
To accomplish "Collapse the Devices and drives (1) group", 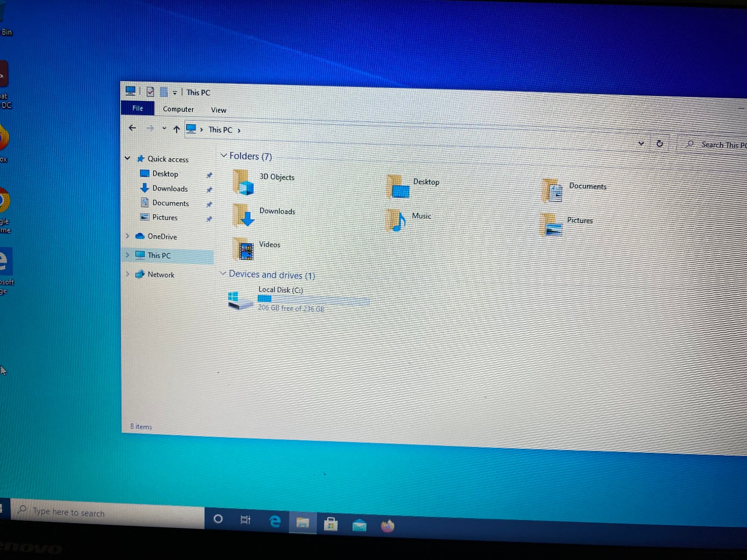I will point(223,273).
